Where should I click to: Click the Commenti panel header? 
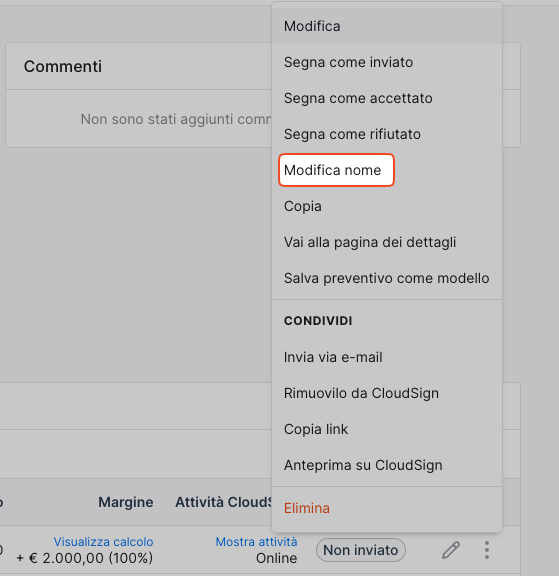(x=63, y=66)
